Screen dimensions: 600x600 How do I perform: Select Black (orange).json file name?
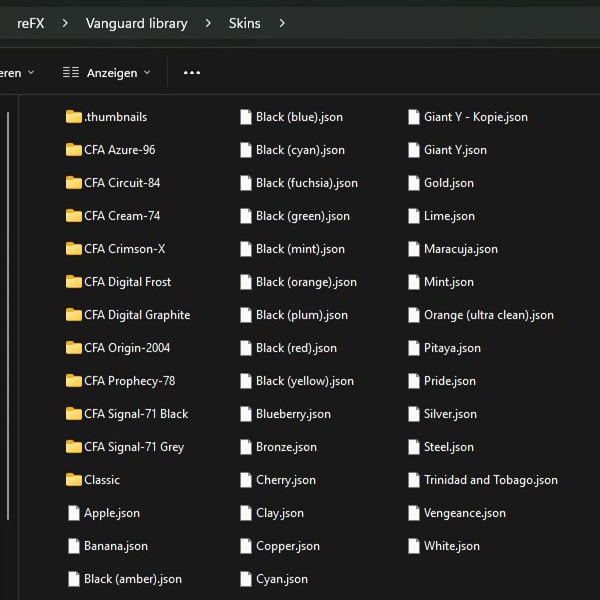pyautogui.click(x=306, y=282)
